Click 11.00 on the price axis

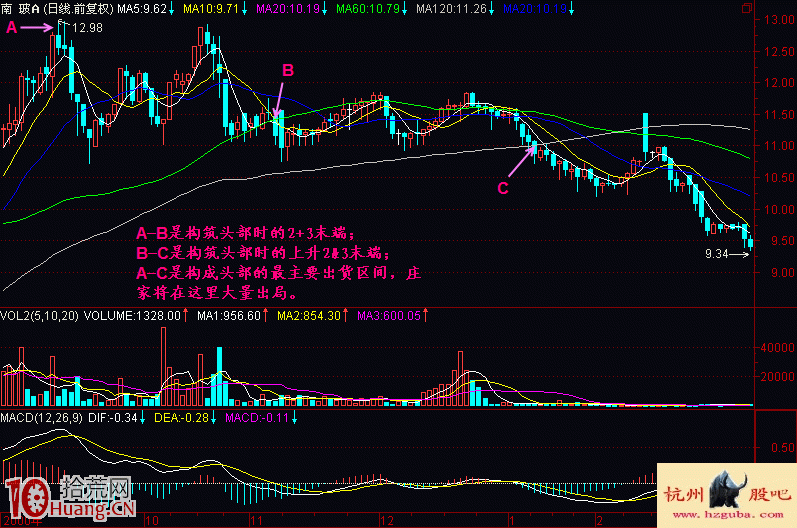pyautogui.click(x=779, y=146)
